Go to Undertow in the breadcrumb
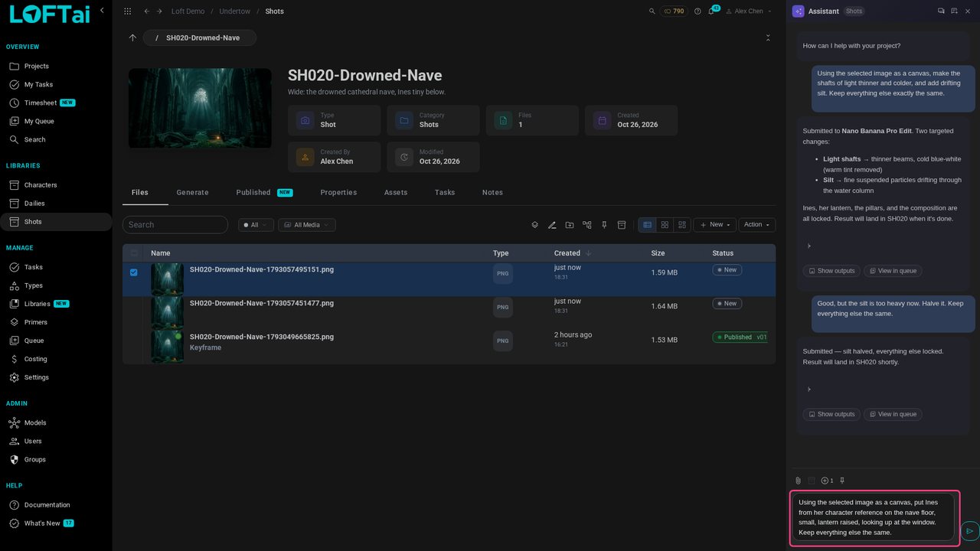This screenshot has height=551, width=980. click(234, 11)
